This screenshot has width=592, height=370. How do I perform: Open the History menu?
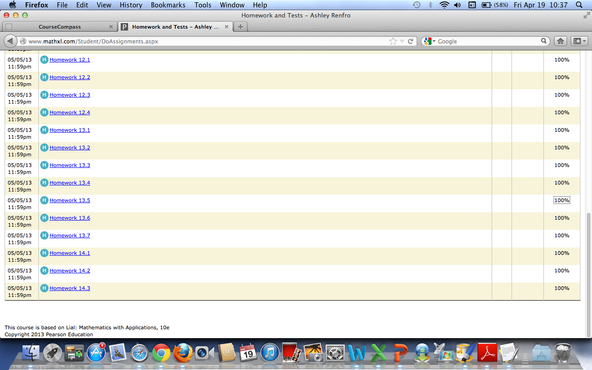[131, 5]
